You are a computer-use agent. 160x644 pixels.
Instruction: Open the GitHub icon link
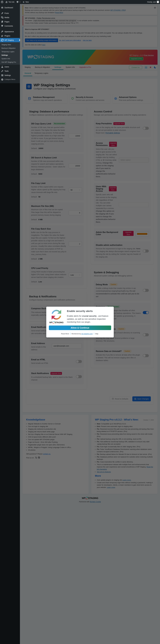pyautogui.click(x=39, y=458)
